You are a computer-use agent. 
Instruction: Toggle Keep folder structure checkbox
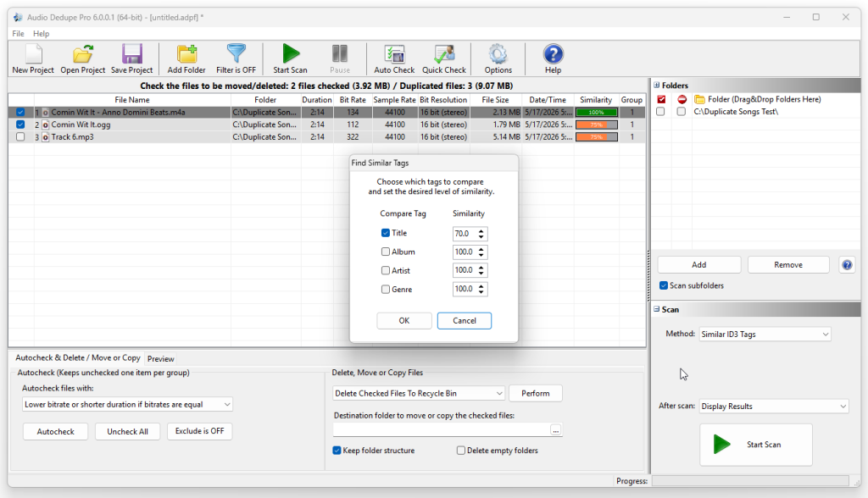[x=337, y=451]
